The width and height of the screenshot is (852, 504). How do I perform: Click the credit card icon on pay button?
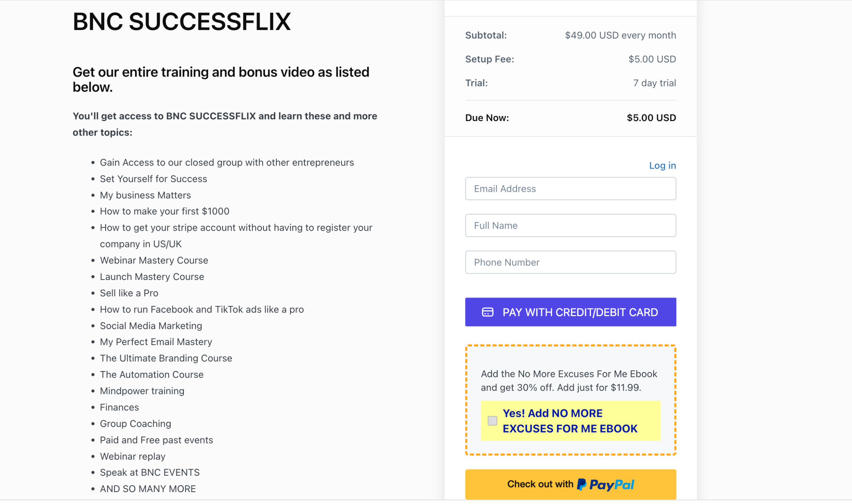click(487, 312)
